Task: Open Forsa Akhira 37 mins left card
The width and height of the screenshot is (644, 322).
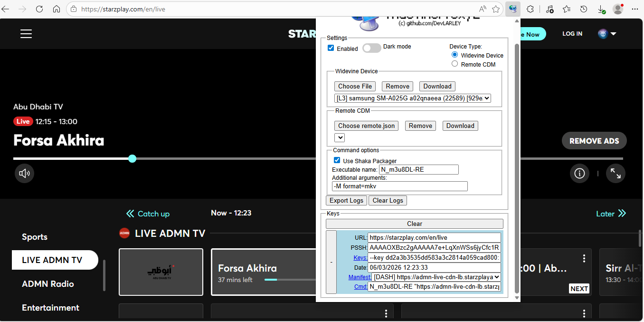Action: point(264,272)
